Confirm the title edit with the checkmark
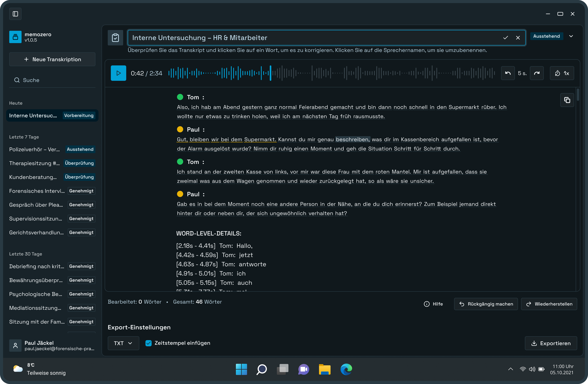The width and height of the screenshot is (588, 384). pyautogui.click(x=505, y=38)
